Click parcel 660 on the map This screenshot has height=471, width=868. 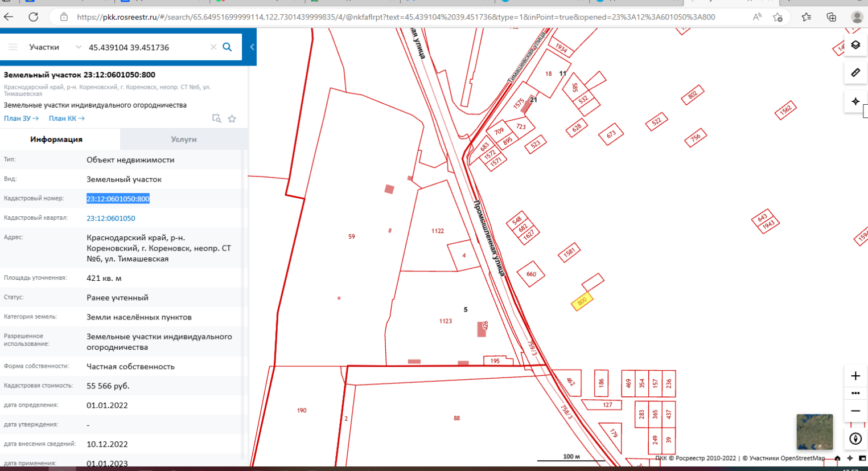tap(531, 274)
